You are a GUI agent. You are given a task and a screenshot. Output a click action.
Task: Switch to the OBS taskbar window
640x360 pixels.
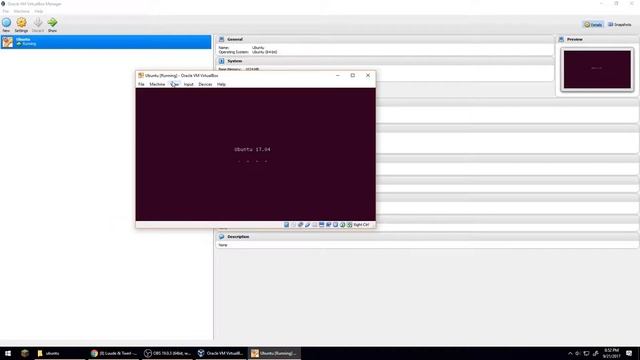[168, 353]
